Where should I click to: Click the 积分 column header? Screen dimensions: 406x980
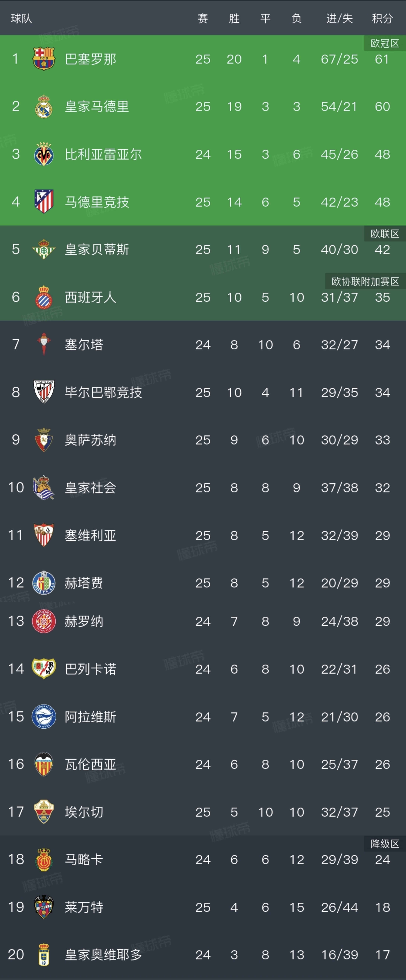pos(382,18)
